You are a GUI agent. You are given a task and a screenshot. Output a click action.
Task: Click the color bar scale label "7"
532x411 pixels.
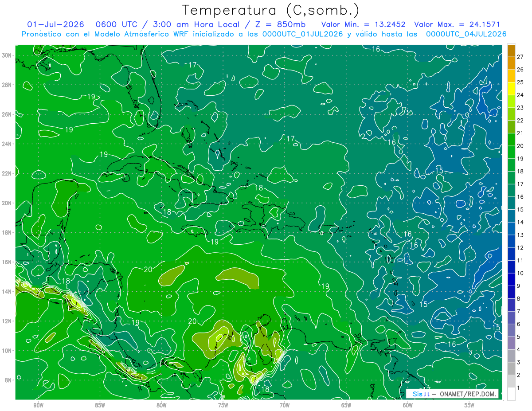(x=519, y=312)
